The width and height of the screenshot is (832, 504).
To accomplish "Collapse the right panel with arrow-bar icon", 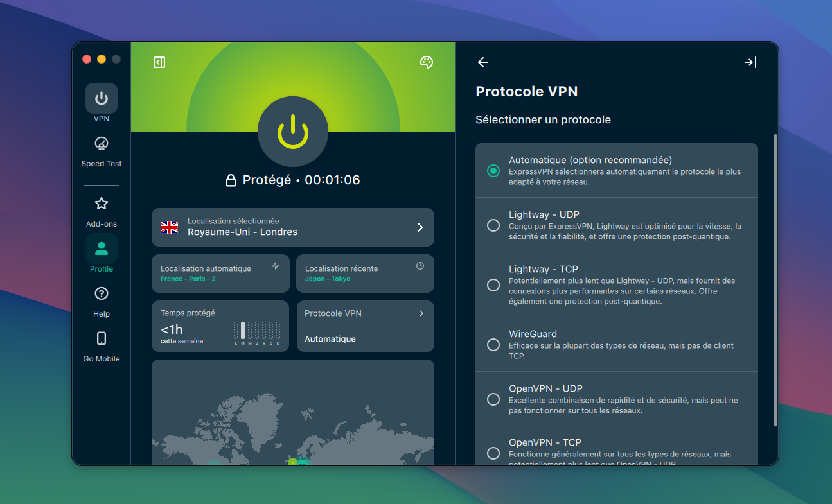I will [750, 62].
